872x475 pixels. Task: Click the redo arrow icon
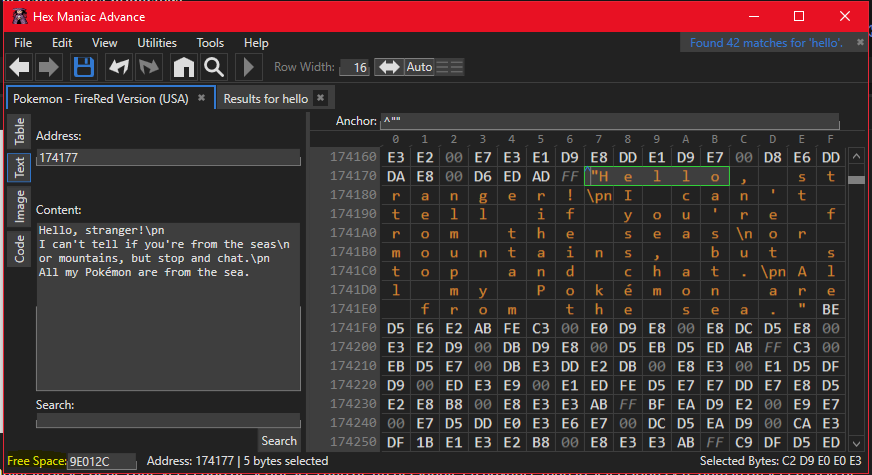[x=149, y=68]
